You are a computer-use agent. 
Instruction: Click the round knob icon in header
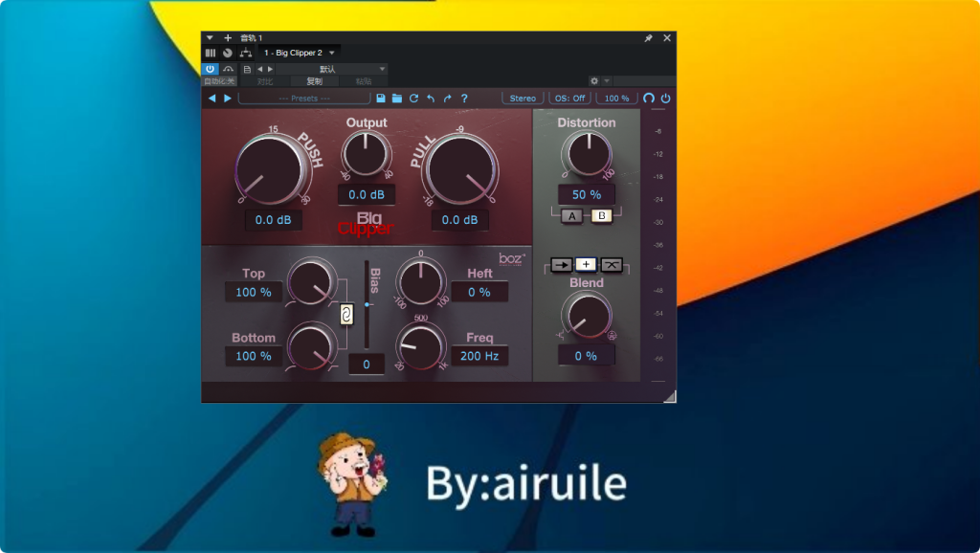click(x=228, y=54)
